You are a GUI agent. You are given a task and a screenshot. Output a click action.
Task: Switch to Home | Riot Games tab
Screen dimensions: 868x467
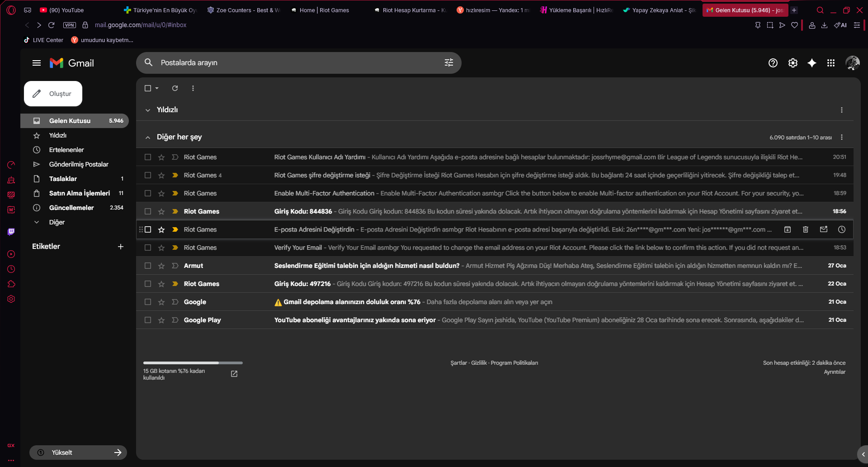click(x=325, y=10)
